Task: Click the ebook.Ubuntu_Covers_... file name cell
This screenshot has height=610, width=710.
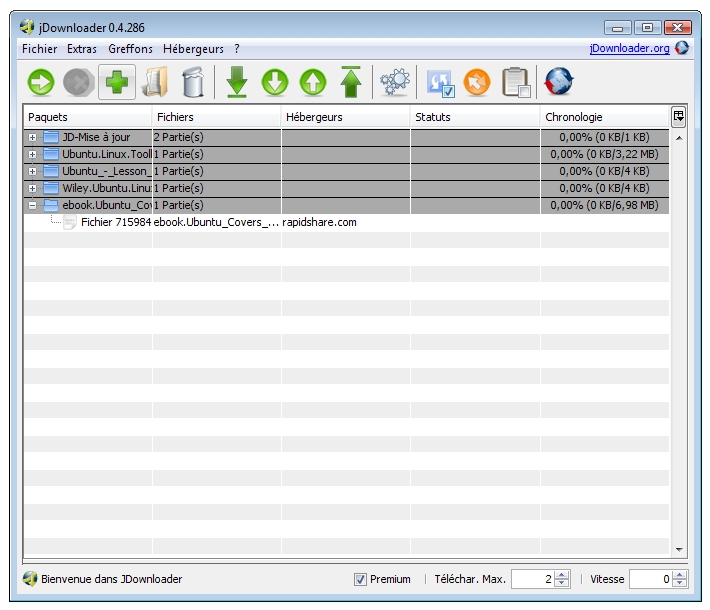Action: pyautogui.click(x=216, y=222)
